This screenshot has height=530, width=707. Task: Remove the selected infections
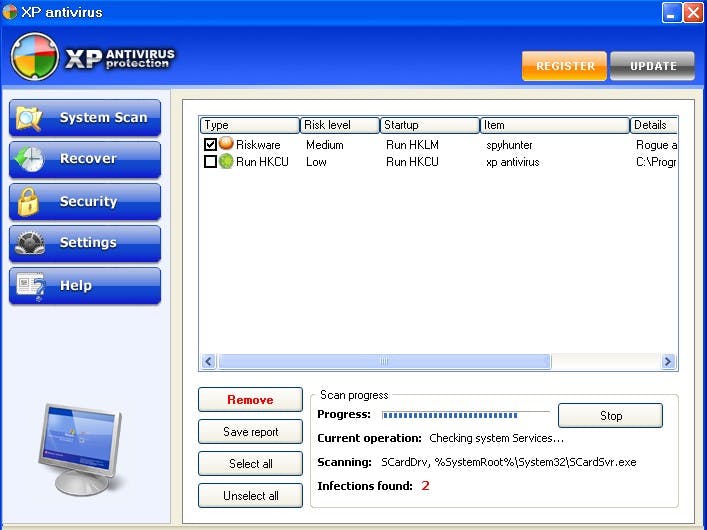tap(250, 400)
